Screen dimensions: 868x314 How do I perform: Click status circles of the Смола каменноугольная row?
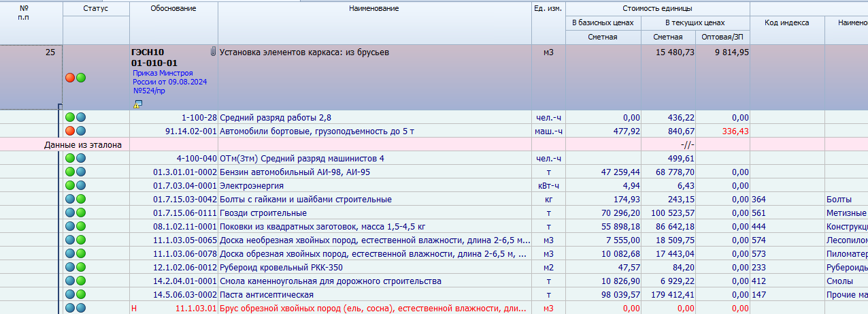(76, 281)
